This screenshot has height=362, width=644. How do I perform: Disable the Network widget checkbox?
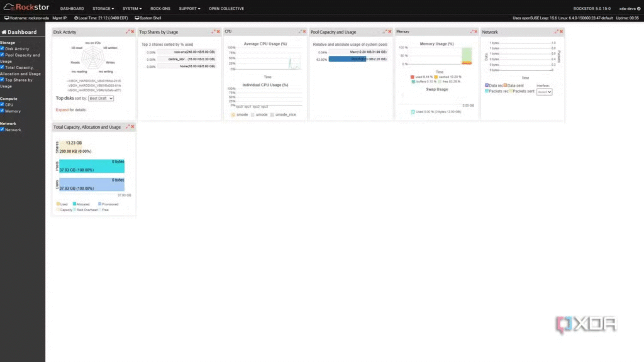pos(3,130)
